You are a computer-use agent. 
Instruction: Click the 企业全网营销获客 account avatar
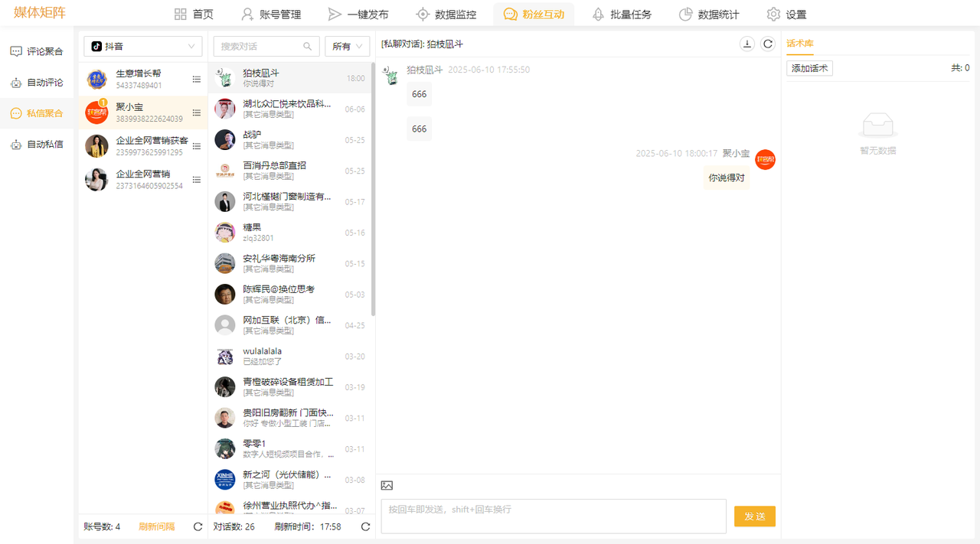tap(96, 146)
